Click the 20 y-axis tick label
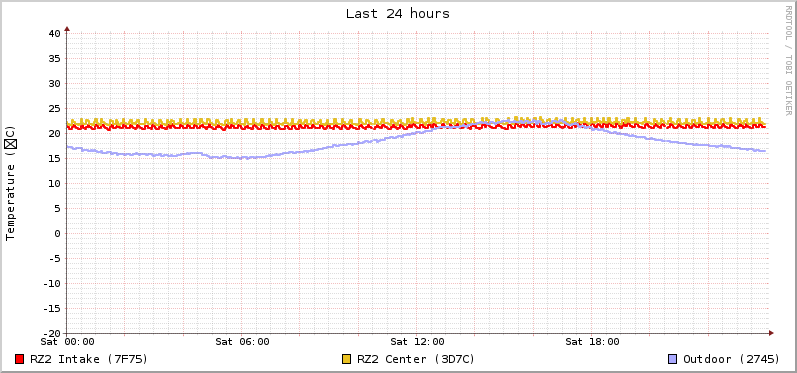Screen dimensions: 797x373 coord(54,134)
